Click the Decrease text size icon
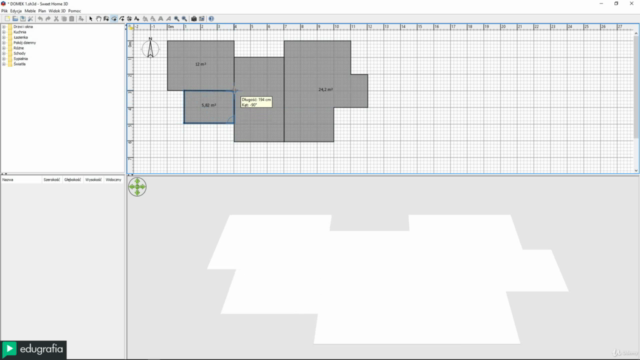Image resolution: width=640 pixels, height=360 pixels. (x=153, y=19)
